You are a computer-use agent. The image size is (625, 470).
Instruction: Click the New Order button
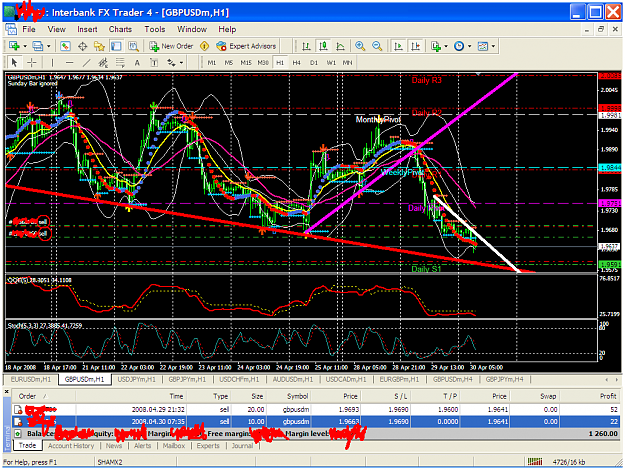[171, 46]
